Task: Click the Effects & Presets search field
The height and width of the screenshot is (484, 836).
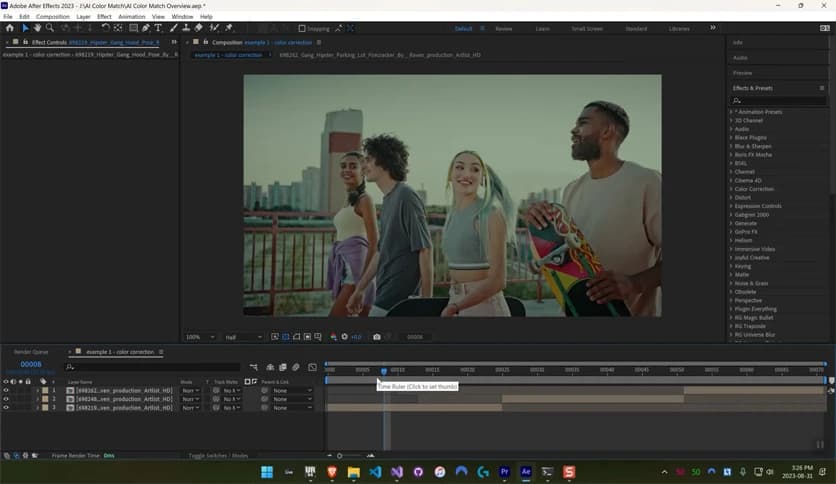Action: [x=778, y=100]
